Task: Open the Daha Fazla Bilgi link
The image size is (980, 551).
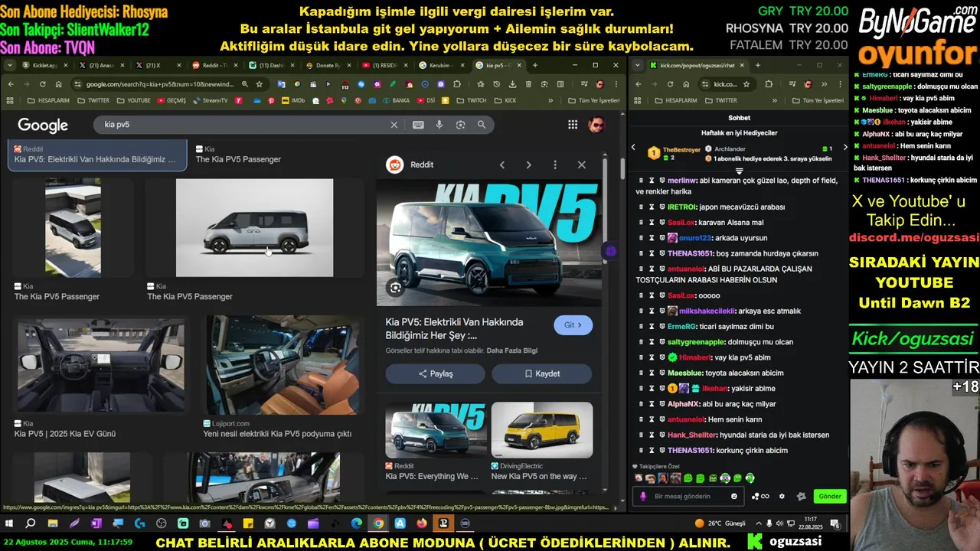Action: (x=511, y=350)
